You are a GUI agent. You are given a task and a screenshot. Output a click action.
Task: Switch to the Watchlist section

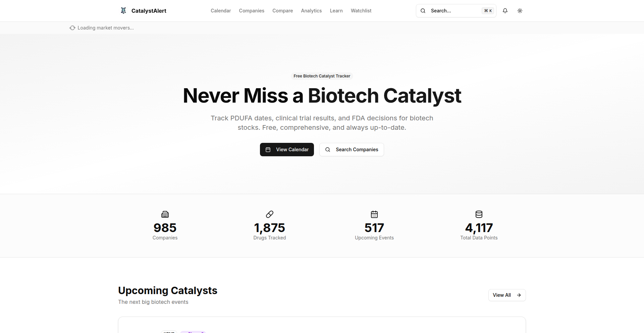pos(361,10)
